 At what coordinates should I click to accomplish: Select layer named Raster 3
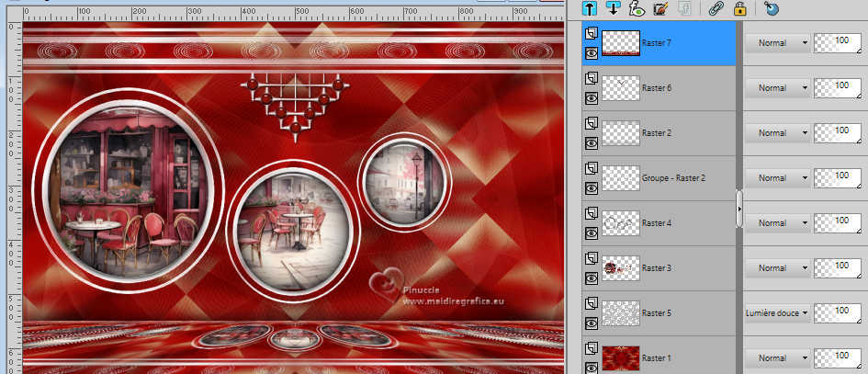[x=657, y=268]
